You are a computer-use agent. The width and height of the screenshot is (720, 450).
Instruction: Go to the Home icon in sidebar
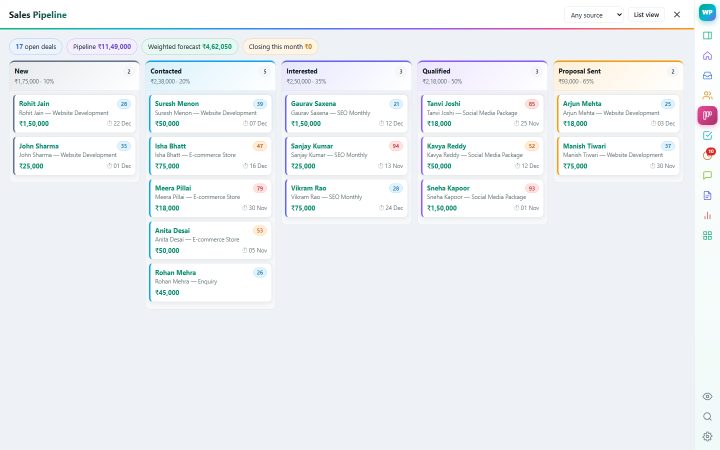(x=707, y=56)
